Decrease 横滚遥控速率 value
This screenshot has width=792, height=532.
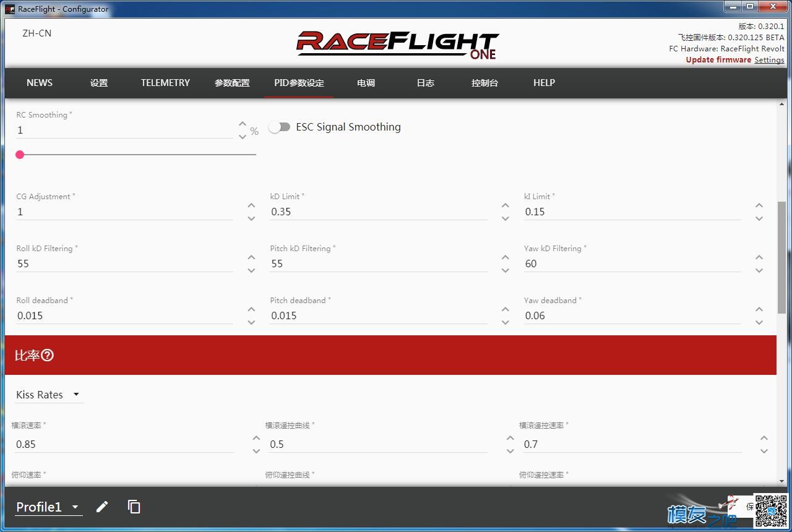click(x=764, y=450)
